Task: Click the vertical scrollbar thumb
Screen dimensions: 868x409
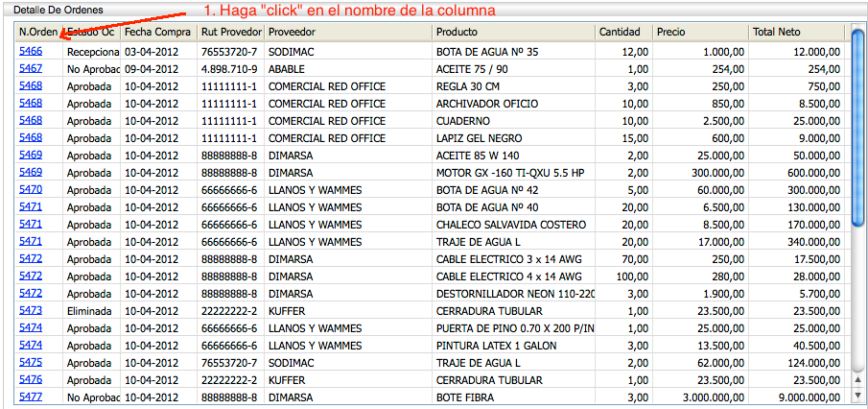Action: pyautogui.click(x=857, y=128)
